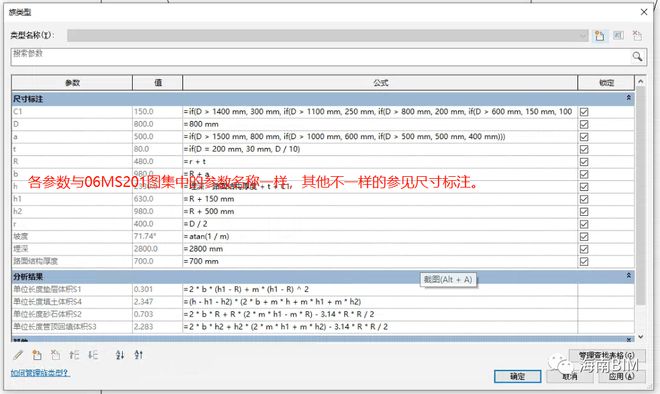Image resolution: width=660 pixels, height=394 pixels.
Task: Click the 参数 column header
Action: click(72, 83)
